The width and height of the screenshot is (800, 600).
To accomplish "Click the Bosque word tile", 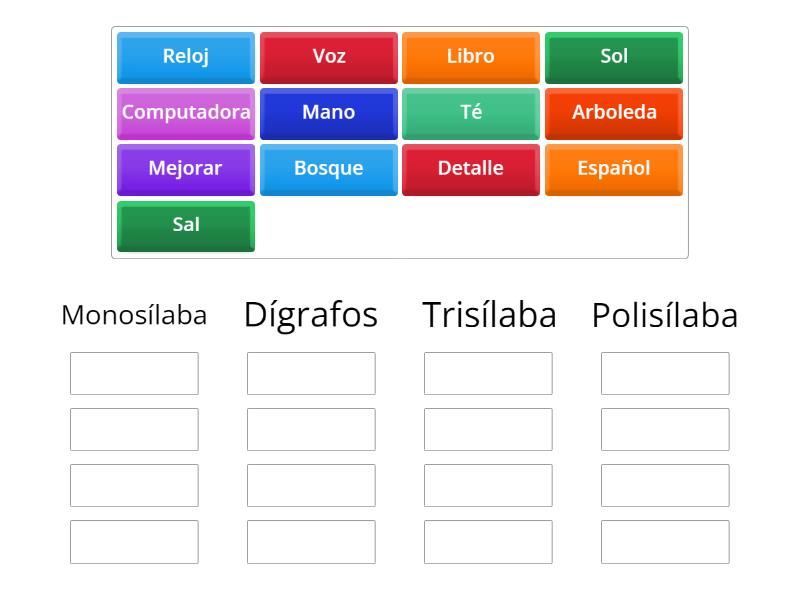I will pyautogui.click(x=328, y=169).
